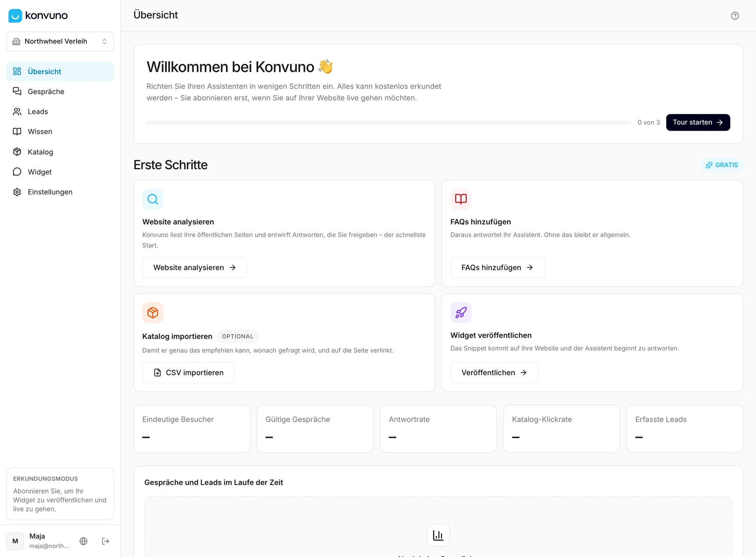Click the logout icon next to Maja
The width and height of the screenshot is (756, 557).
pos(106,541)
